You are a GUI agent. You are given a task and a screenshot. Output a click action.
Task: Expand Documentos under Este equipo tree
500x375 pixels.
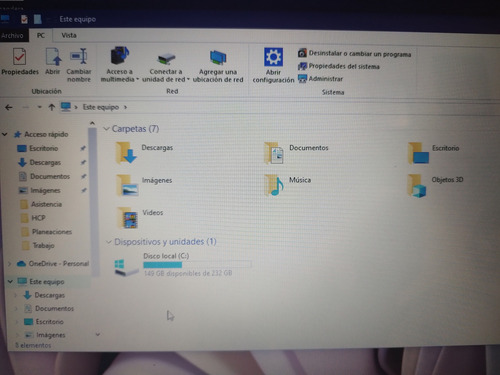tap(16, 309)
